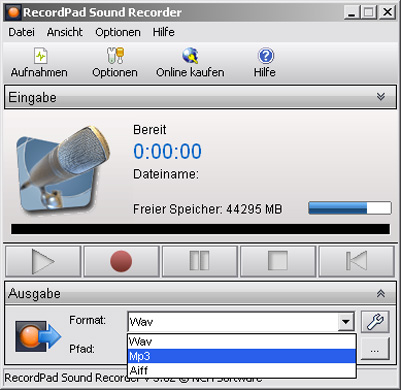The height and width of the screenshot is (390, 401).
Task: Click the Pfad: label
Action: click(82, 349)
